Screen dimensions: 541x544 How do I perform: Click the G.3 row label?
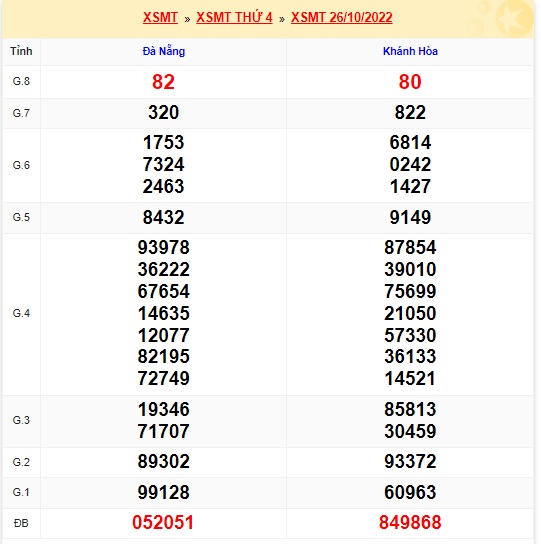pos(21,420)
